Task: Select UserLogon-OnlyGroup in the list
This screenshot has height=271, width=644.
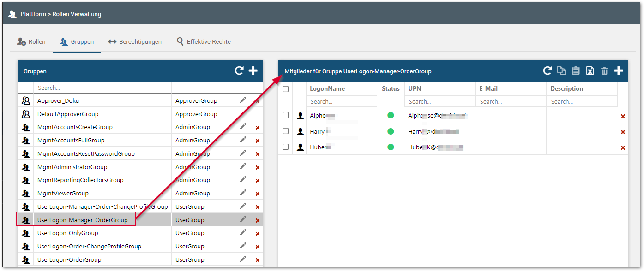Action: point(140,233)
